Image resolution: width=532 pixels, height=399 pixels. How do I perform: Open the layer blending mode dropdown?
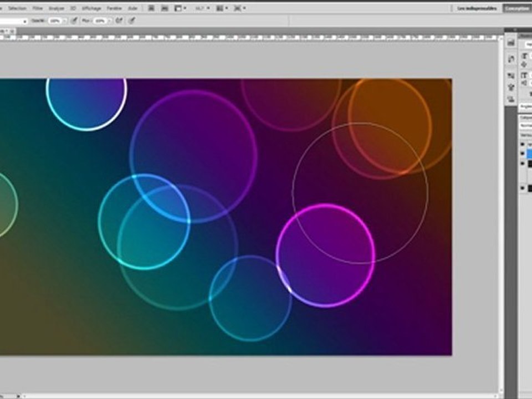526,126
